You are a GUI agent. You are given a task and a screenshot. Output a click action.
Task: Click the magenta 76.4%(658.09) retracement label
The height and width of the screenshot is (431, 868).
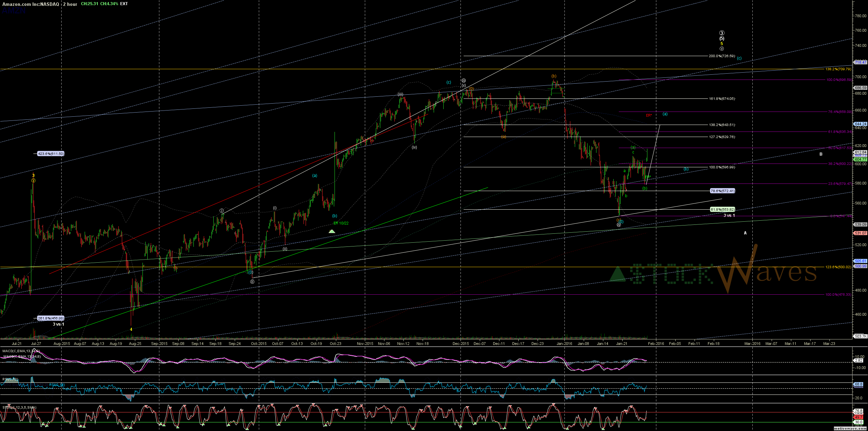click(x=839, y=112)
